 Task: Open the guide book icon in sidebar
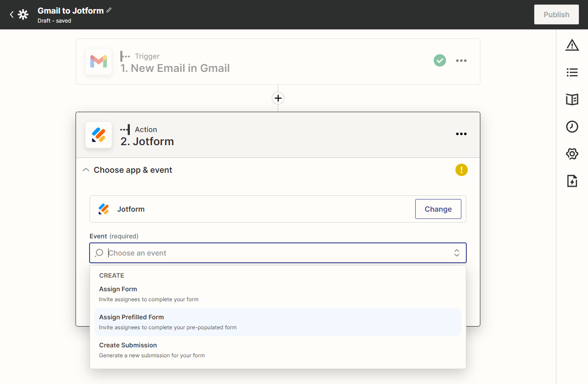pyautogui.click(x=572, y=100)
